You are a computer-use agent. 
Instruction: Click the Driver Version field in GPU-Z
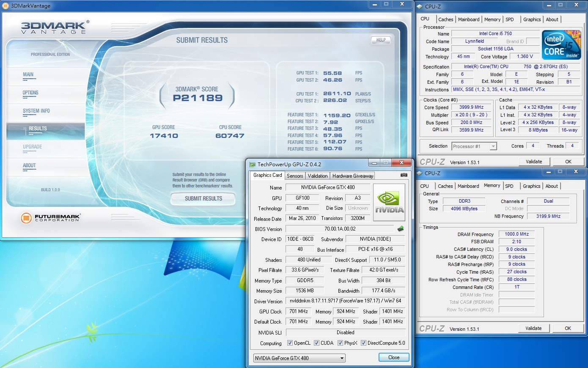coord(346,301)
